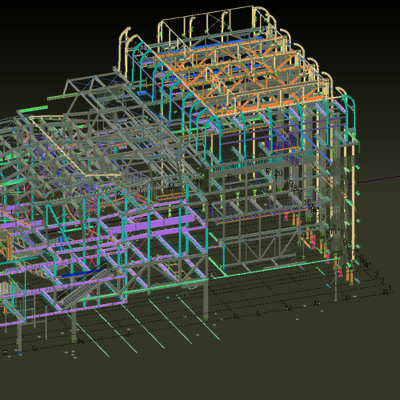Select grid line label H
This screenshot has height=400, width=400.
pos(80,341)
